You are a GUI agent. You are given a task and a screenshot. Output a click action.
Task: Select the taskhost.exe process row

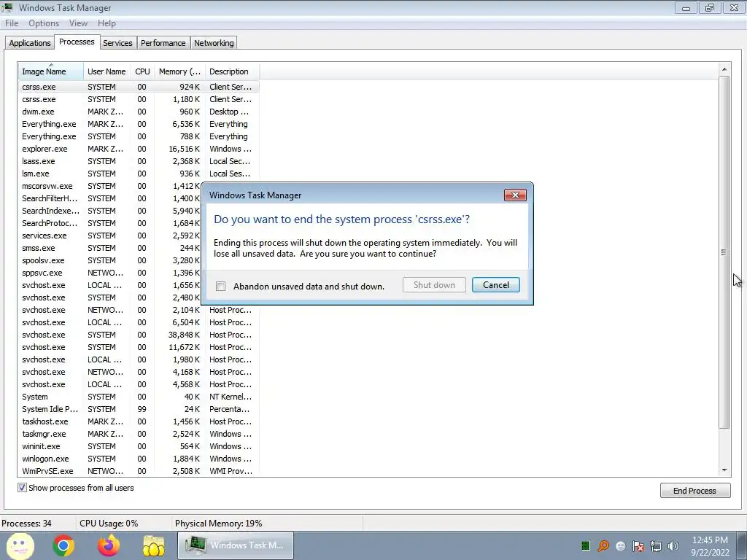pos(139,421)
